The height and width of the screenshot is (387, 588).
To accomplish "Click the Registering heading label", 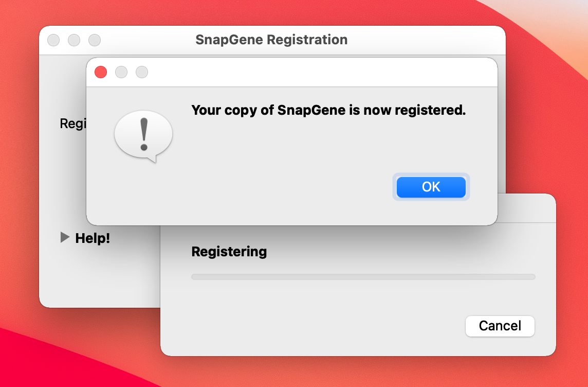I will 229,252.
